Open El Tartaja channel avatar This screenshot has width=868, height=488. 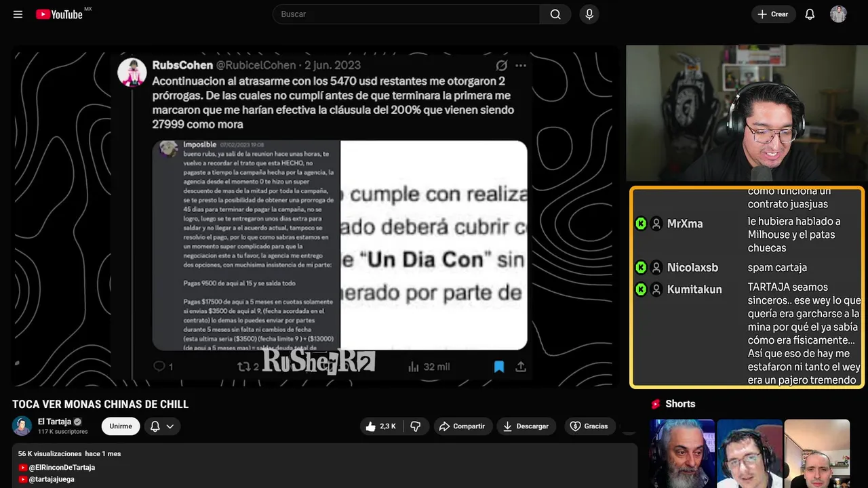click(22, 426)
